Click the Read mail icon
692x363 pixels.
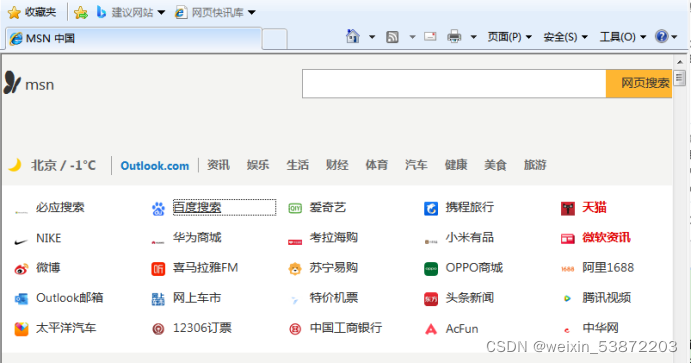(430, 36)
